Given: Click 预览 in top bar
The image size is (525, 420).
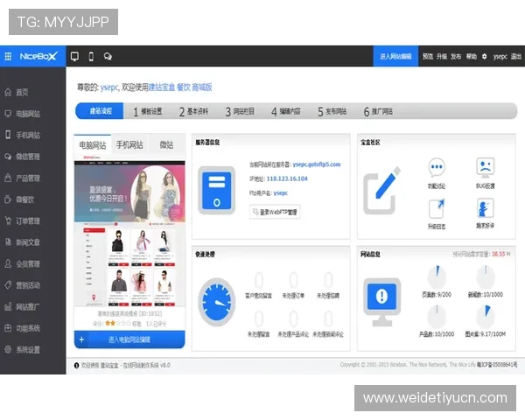Looking at the screenshot, I should [x=428, y=56].
